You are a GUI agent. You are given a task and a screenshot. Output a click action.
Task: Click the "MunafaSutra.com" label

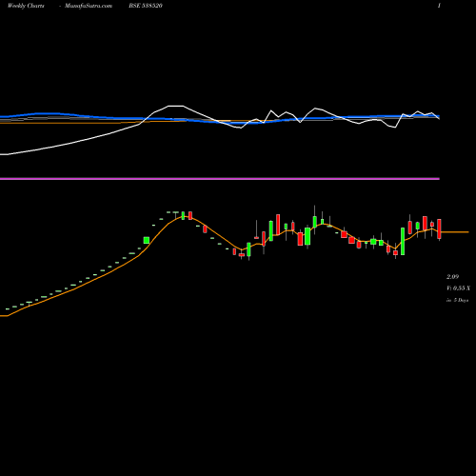point(89,6)
